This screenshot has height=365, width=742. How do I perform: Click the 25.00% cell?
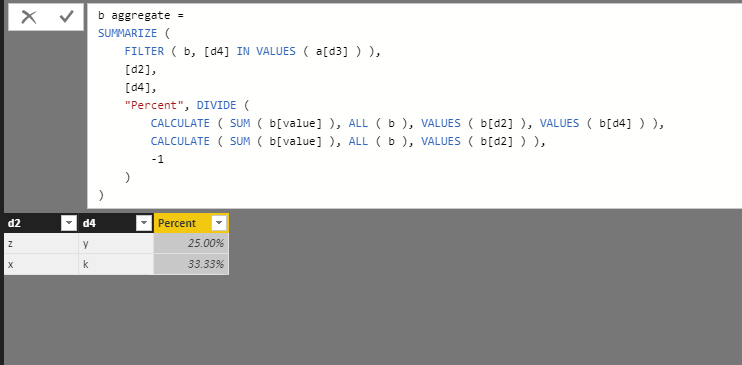[191, 243]
